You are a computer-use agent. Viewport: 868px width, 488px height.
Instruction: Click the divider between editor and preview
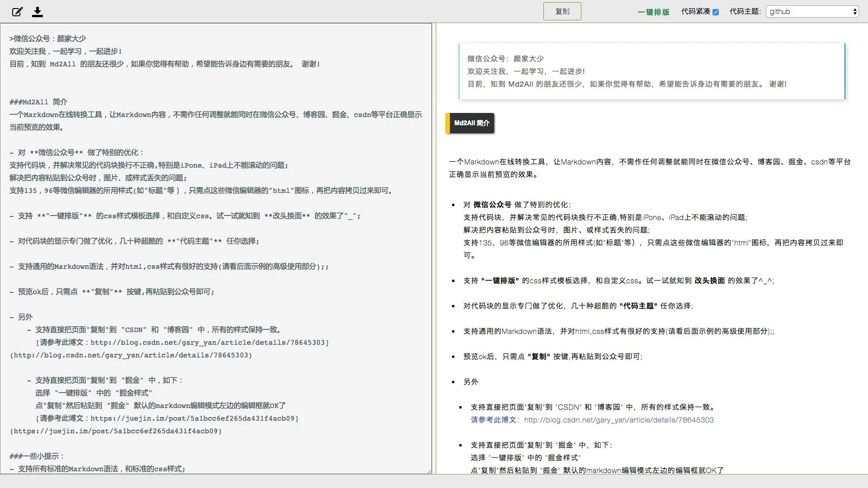[x=434, y=249]
